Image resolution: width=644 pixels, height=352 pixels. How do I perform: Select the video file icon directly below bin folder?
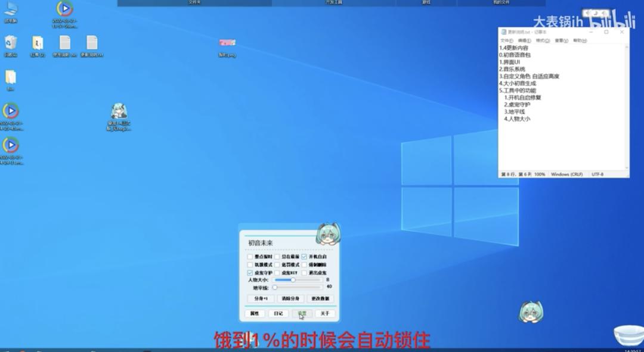[x=11, y=117]
